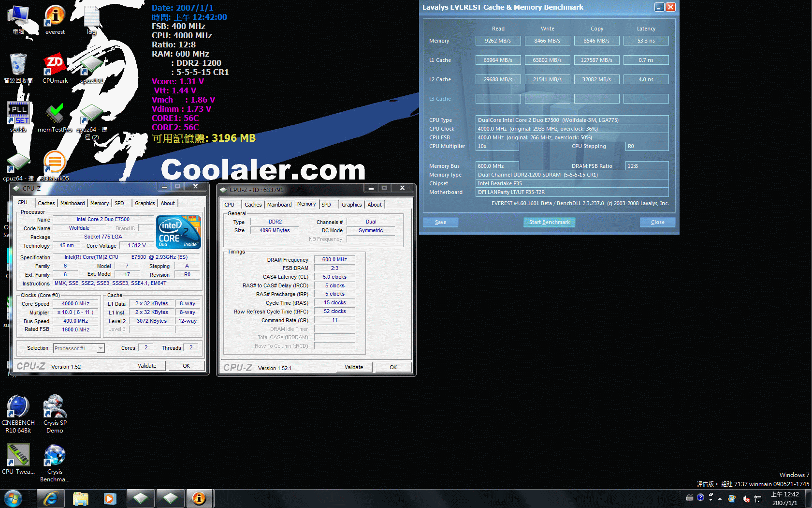The image size is (812, 508).
Task: Click OK in CPU-Z ID 633791 window
Action: point(393,367)
